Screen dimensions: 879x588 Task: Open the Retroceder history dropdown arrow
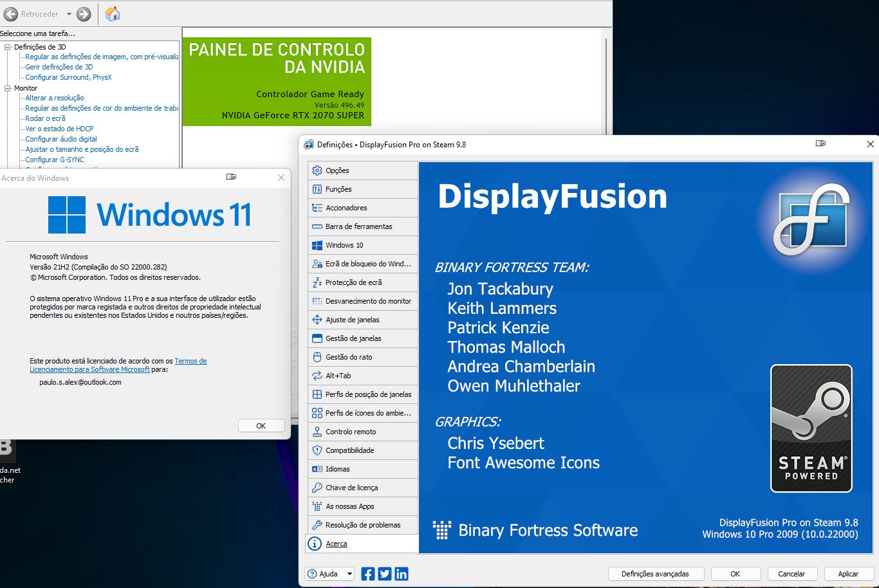pyautogui.click(x=69, y=14)
